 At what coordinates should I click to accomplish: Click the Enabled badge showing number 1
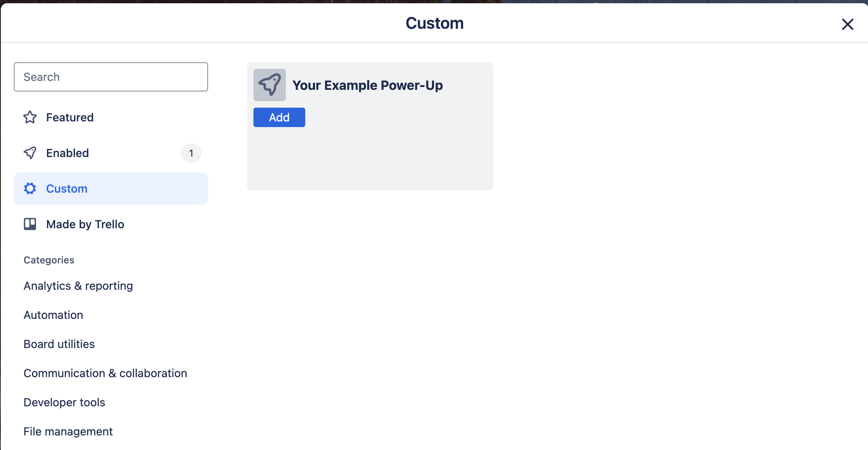coord(191,153)
